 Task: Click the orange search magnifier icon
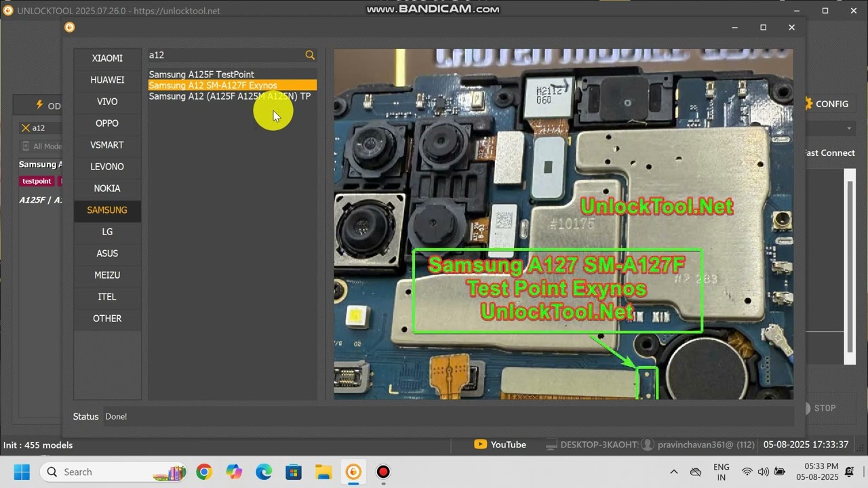tap(310, 55)
